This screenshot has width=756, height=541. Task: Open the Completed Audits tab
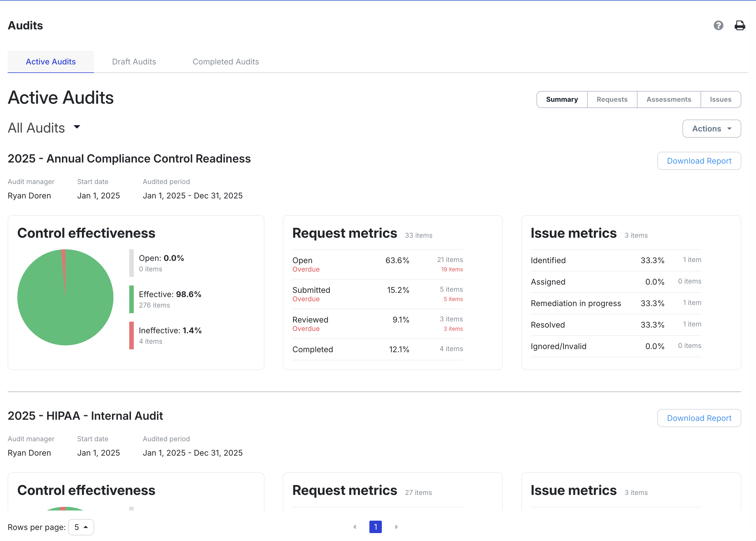click(x=226, y=62)
